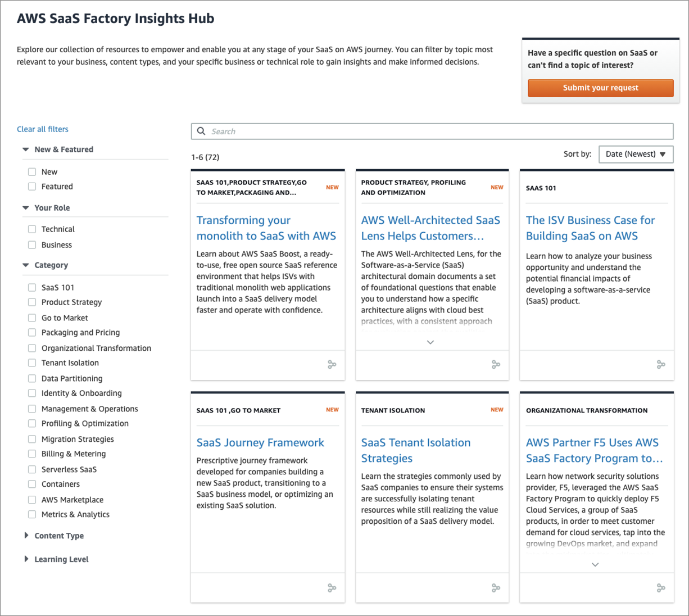Click Submit your request button
This screenshot has width=689, height=616.
click(600, 88)
